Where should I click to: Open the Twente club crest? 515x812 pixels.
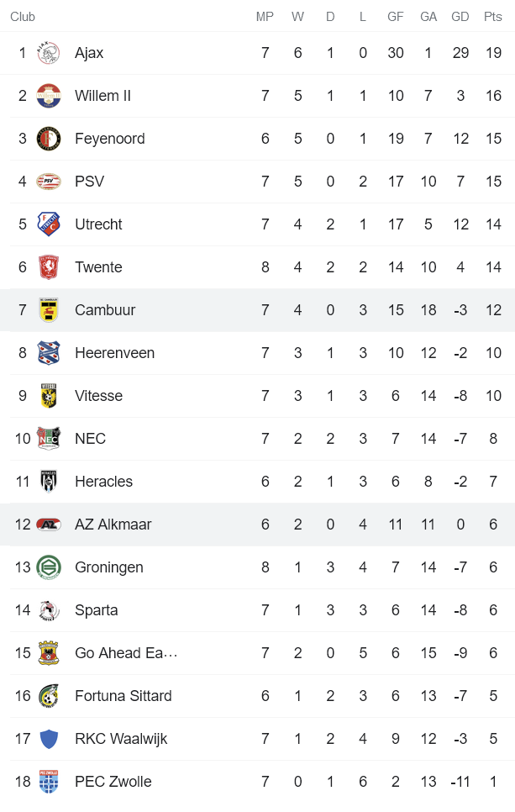(49, 266)
